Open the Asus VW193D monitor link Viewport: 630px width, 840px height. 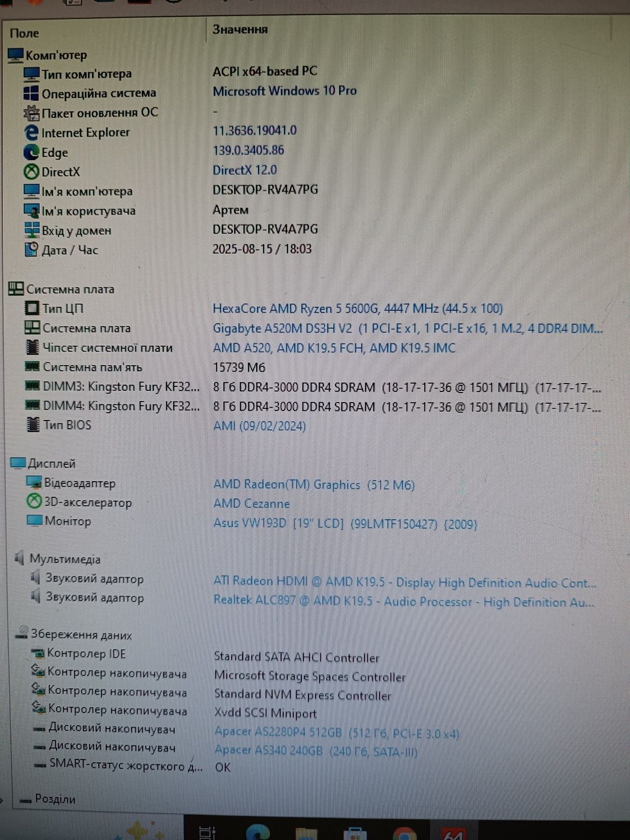(346, 524)
